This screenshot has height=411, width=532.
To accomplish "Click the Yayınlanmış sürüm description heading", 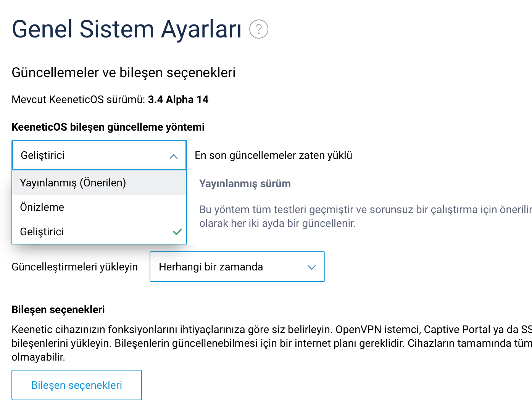I will coord(245,184).
